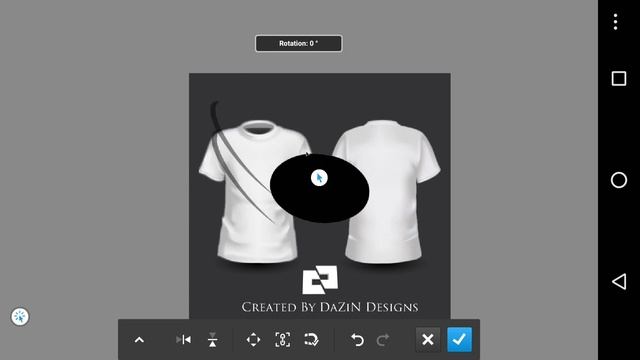The height and width of the screenshot is (360, 640).
Task: Select the rotate tool icon
Action: pyautogui.click(x=311, y=340)
